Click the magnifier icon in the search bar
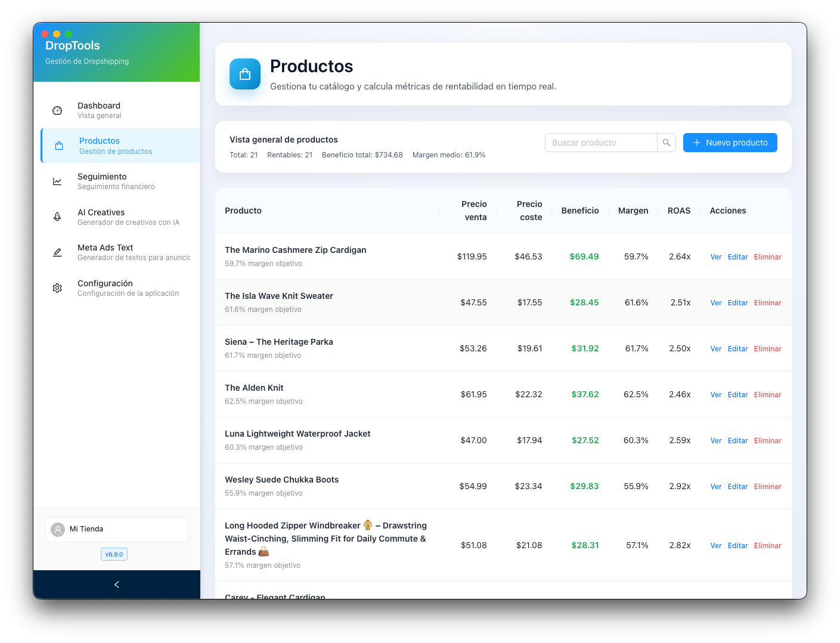The image size is (840, 643). (x=666, y=143)
